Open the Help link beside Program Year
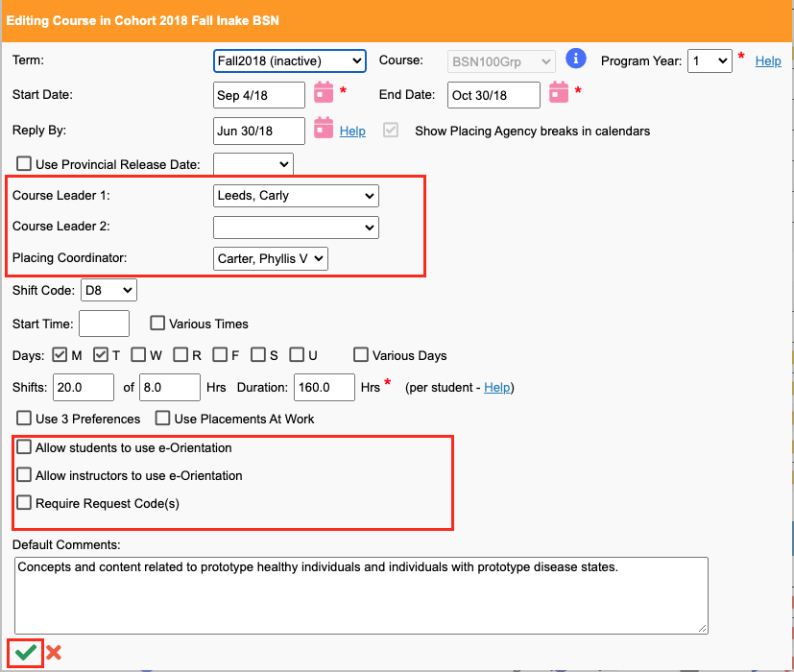 [768, 60]
